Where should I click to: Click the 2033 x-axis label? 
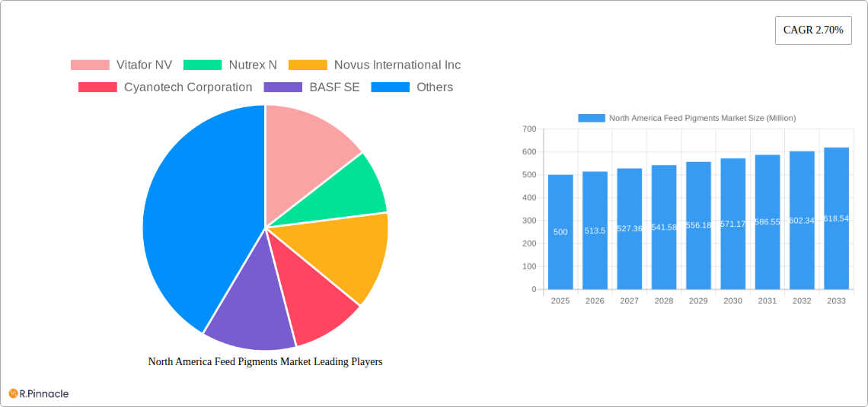pyautogui.click(x=837, y=300)
